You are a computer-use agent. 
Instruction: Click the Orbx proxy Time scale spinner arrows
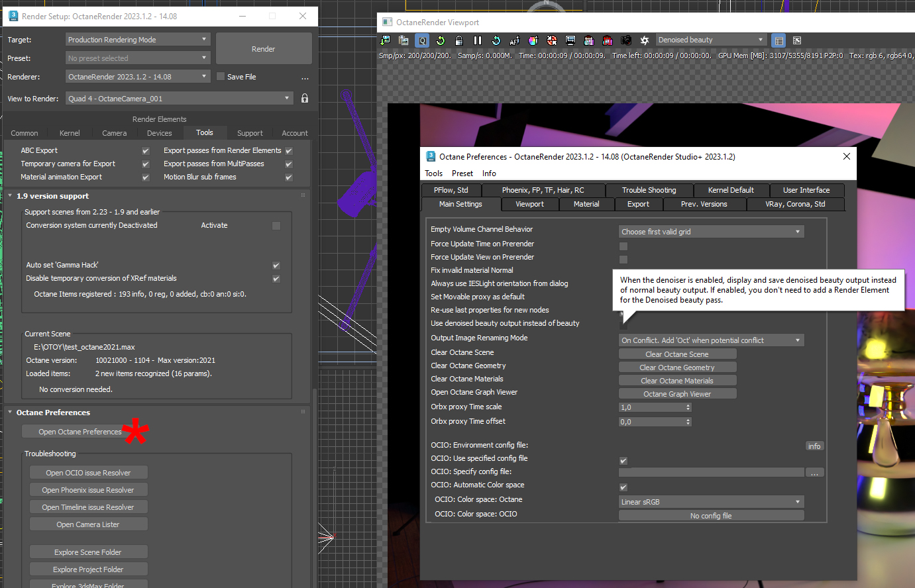point(688,407)
